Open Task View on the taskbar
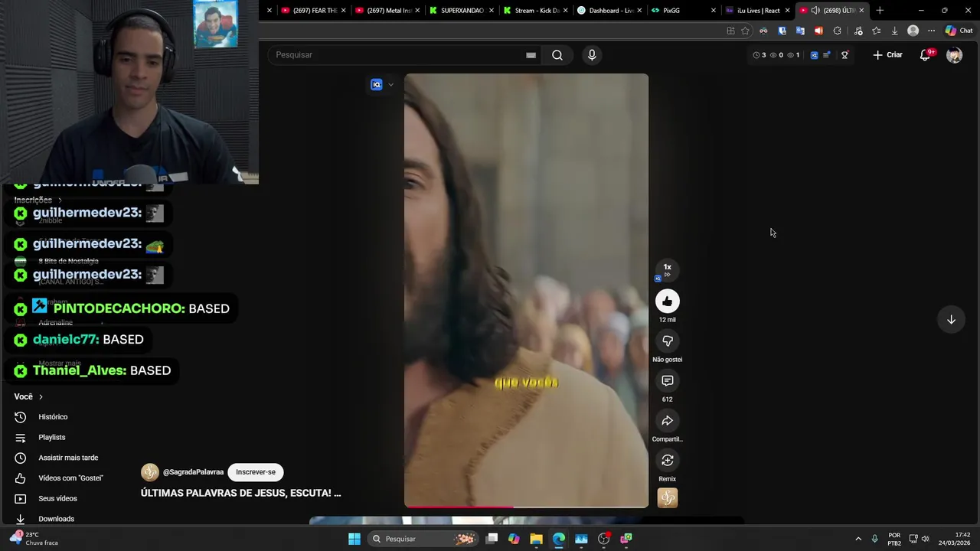 [492, 539]
